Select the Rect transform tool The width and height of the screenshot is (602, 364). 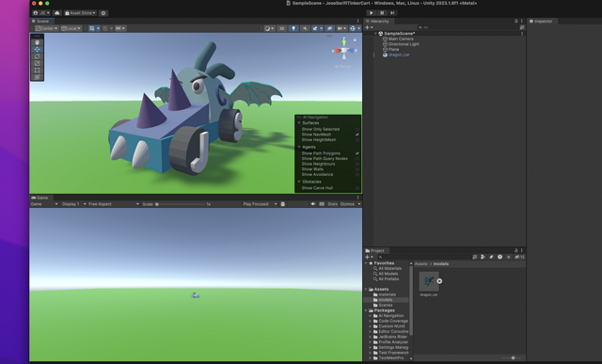(38, 71)
